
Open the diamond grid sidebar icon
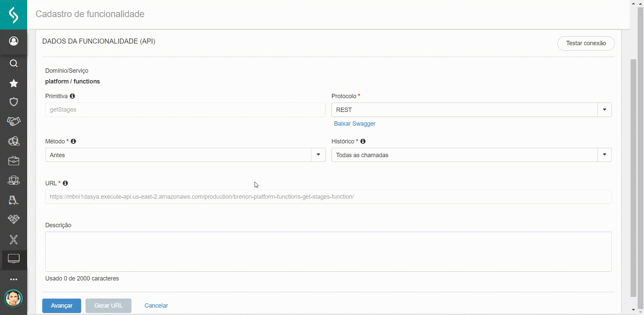coord(13,219)
